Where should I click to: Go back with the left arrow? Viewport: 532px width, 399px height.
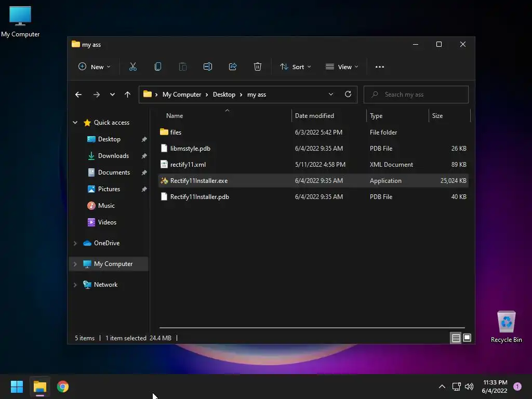click(78, 95)
